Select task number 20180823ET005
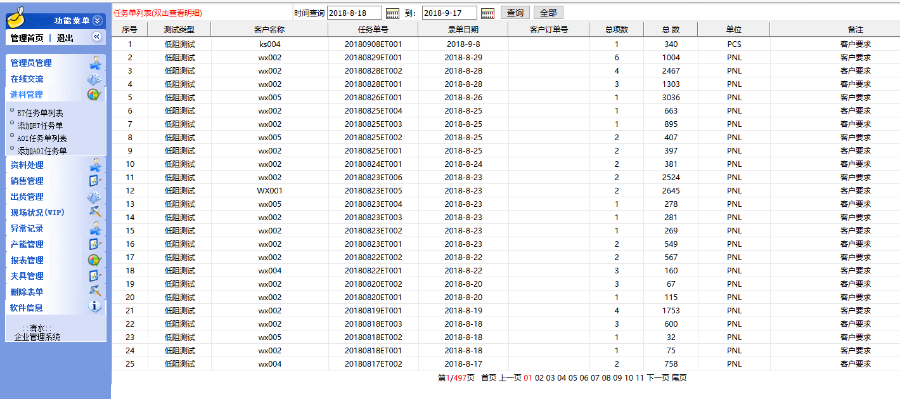 [373, 191]
